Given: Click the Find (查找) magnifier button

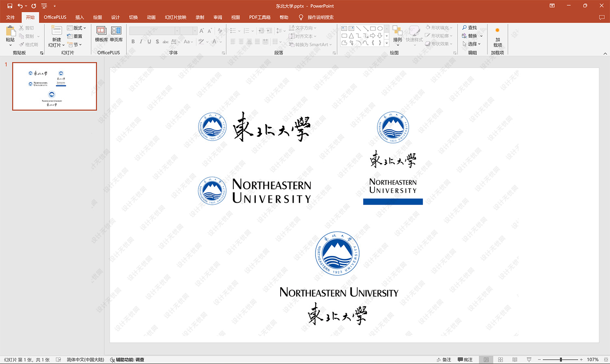Looking at the screenshot, I should pyautogui.click(x=469, y=28).
